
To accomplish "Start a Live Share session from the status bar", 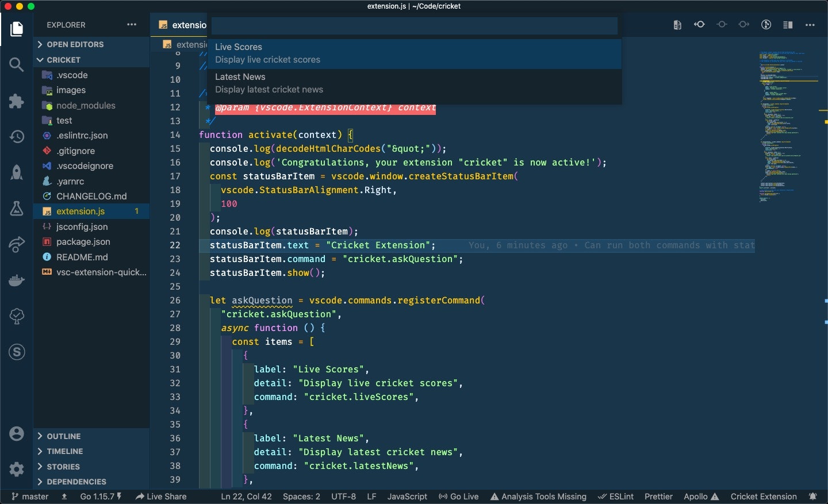I will click(161, 497).
